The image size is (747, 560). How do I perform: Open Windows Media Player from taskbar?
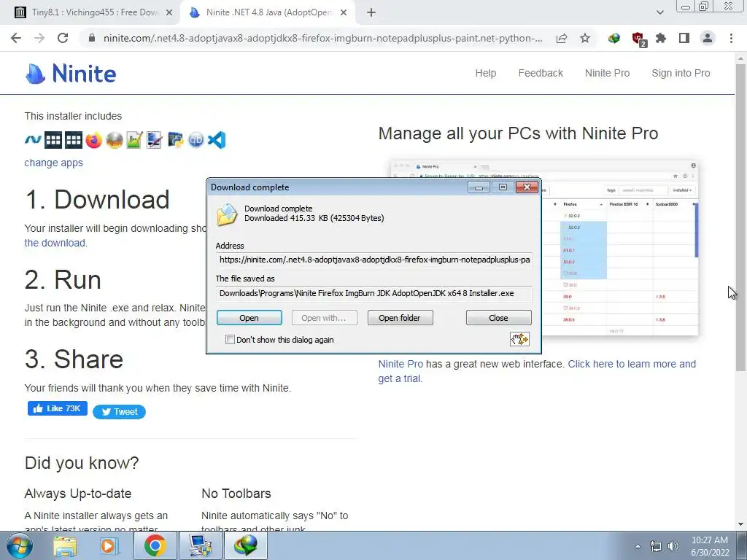point(109,545)
